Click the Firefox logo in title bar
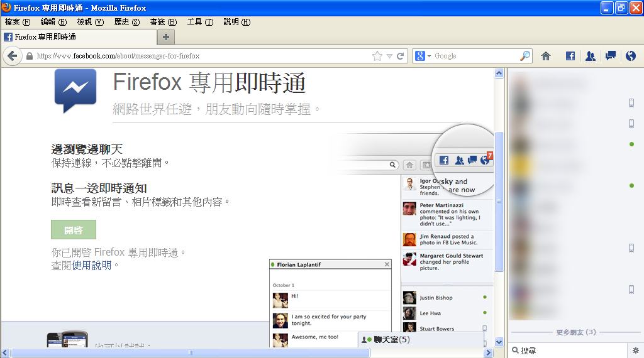 [x=6, y=8]
